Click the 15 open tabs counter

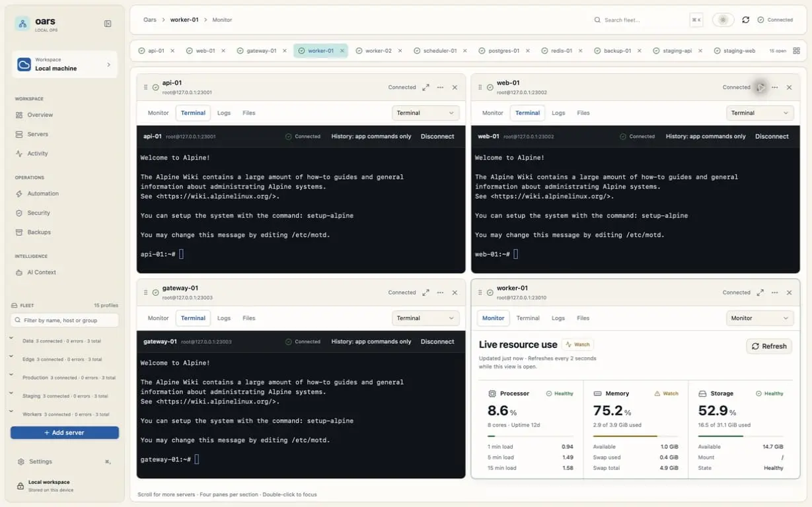pos(778,51)
